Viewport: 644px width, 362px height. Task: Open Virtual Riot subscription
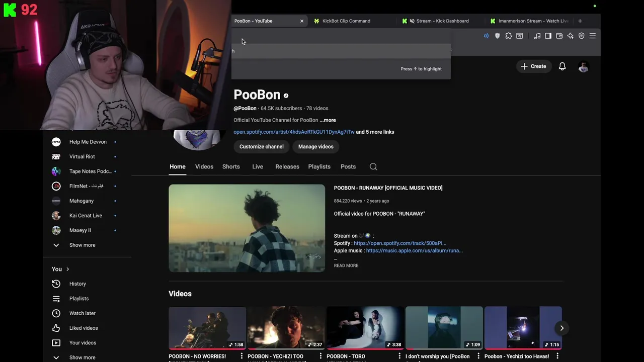point(83,156)
